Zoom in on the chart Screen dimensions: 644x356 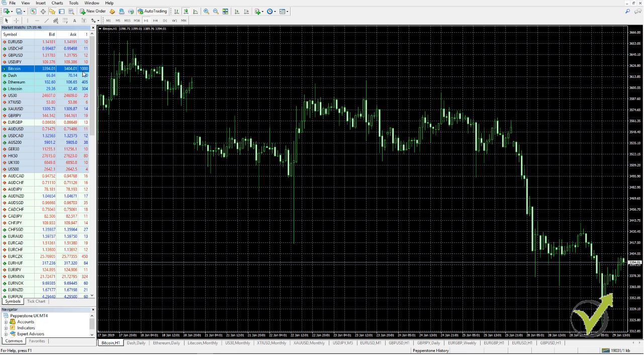click(x=206, y=11)
